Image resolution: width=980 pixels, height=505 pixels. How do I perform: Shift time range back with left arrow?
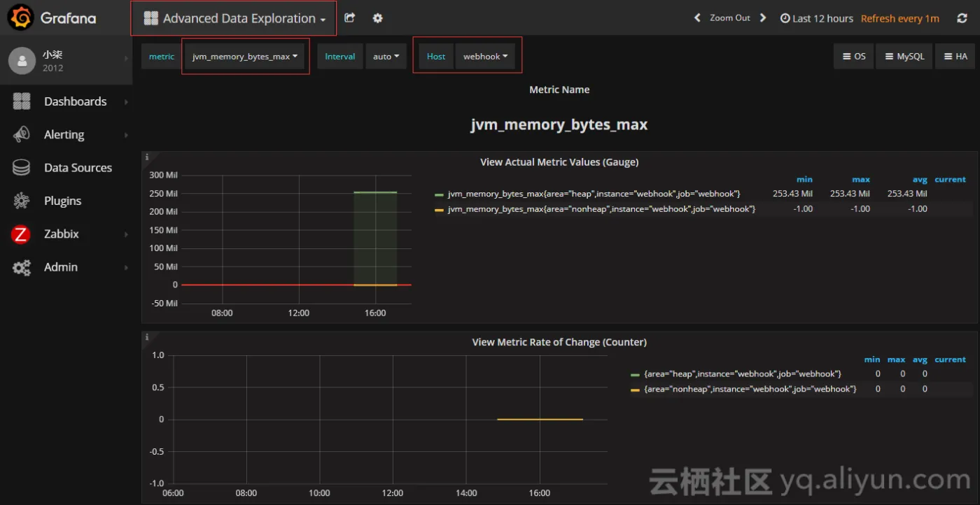(697, 18)
